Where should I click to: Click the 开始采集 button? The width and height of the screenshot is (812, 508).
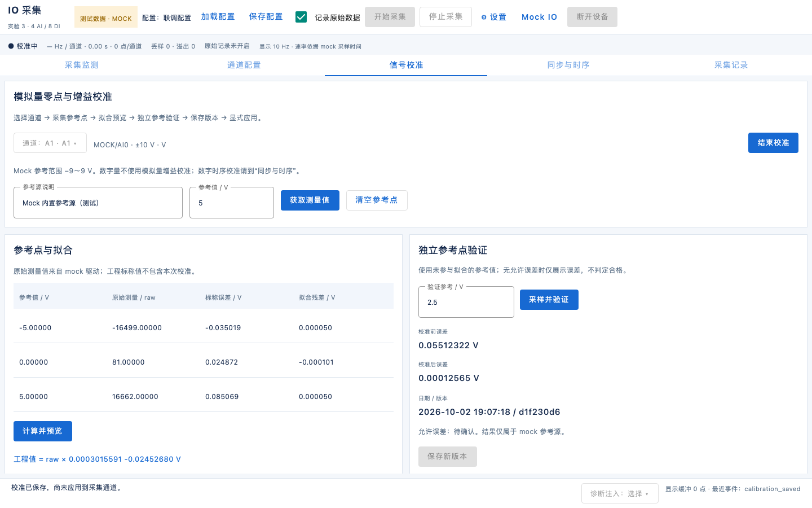[390, 17]
